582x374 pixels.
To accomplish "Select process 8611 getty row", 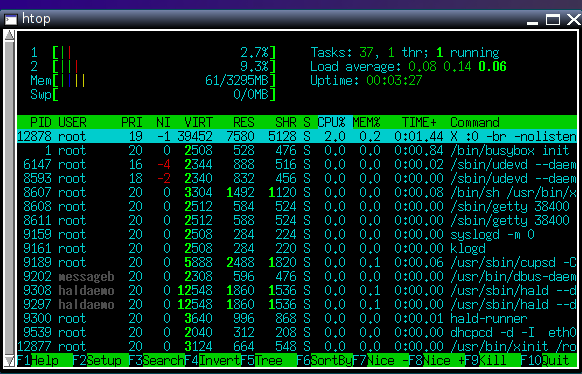I will [x=297, y=220].
